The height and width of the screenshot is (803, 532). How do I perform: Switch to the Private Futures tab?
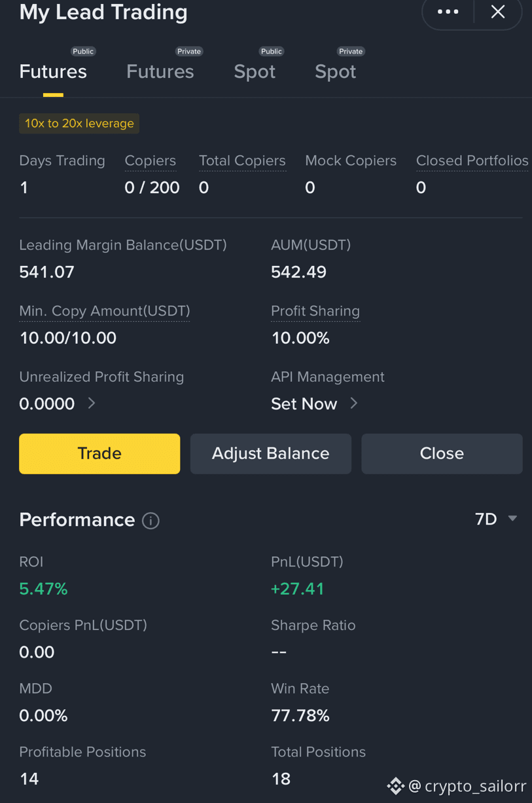[160, 71]
